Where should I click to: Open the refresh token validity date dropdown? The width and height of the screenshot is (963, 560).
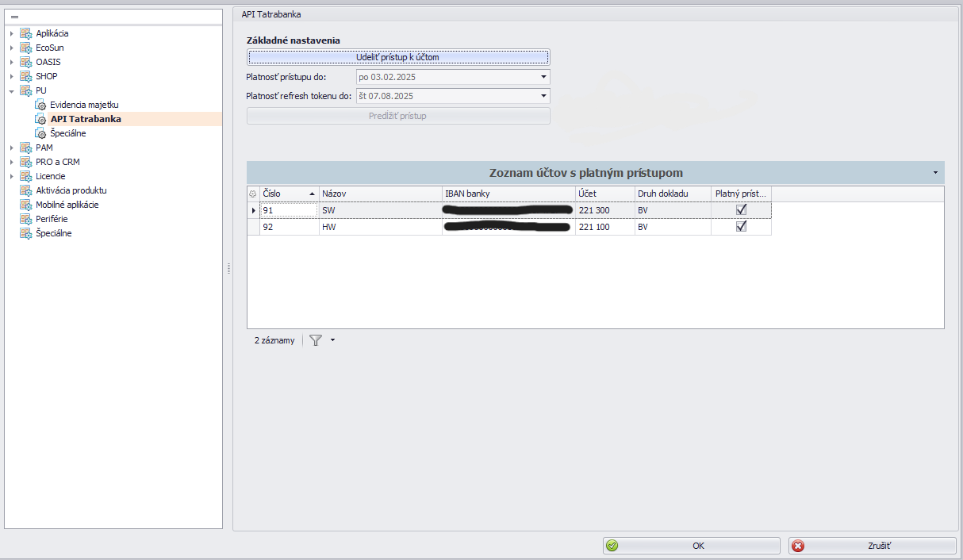pos(543,96)
